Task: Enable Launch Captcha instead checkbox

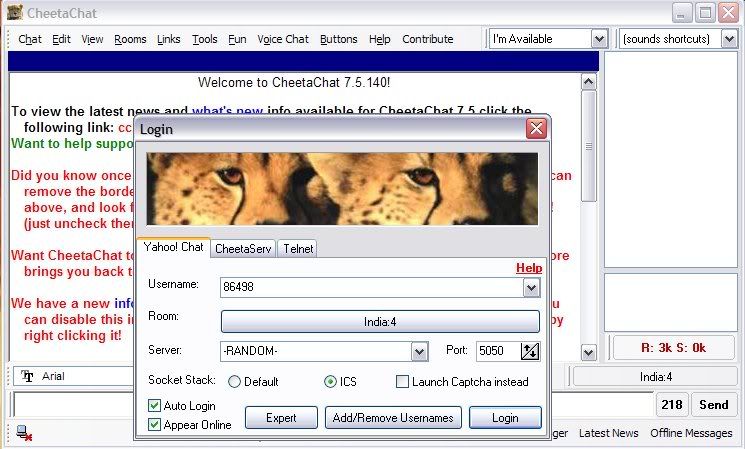Action: (403, 381)
